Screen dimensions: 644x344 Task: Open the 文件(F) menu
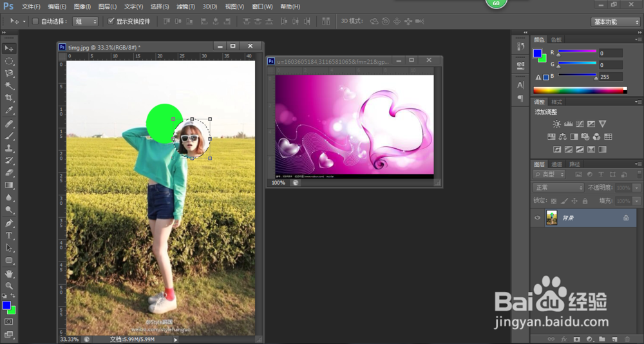click(x=31, y=6)
